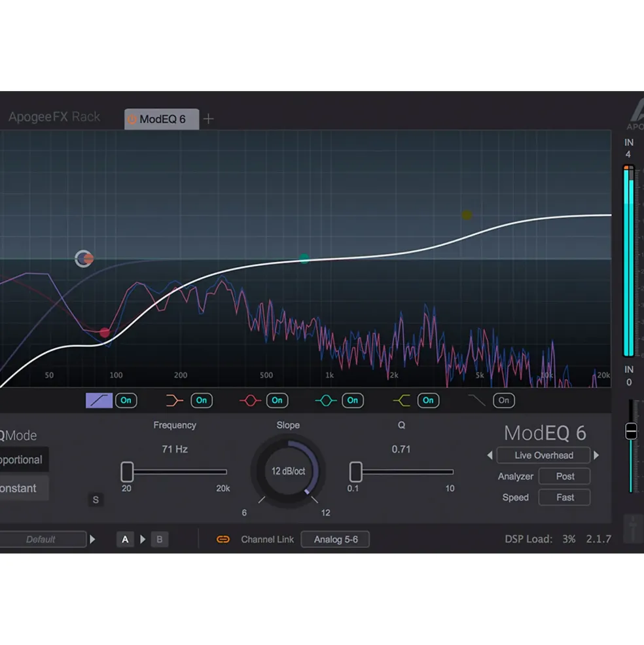Expand the Default preset menu arrow

(x=92, y=540)
